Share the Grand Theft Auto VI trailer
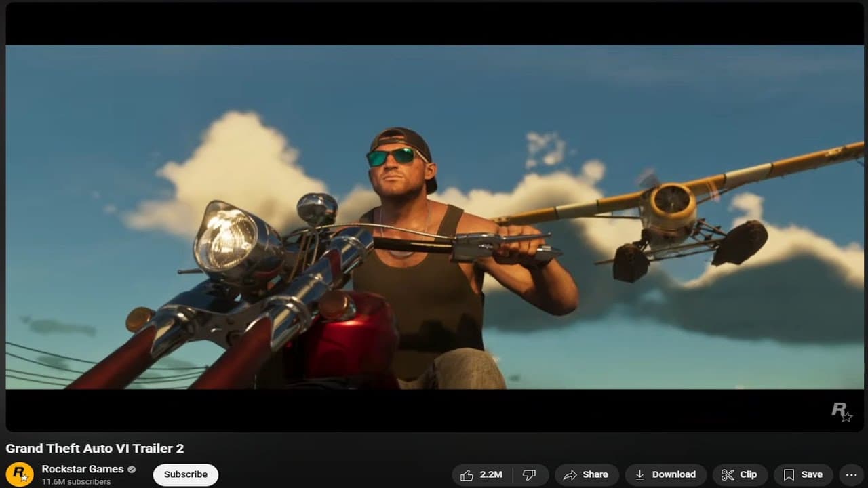868x488 pixels. (587, 474)
